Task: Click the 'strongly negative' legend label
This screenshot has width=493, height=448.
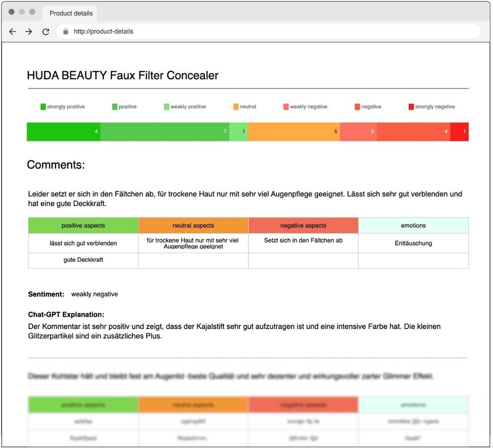Action: coord(435,106)
